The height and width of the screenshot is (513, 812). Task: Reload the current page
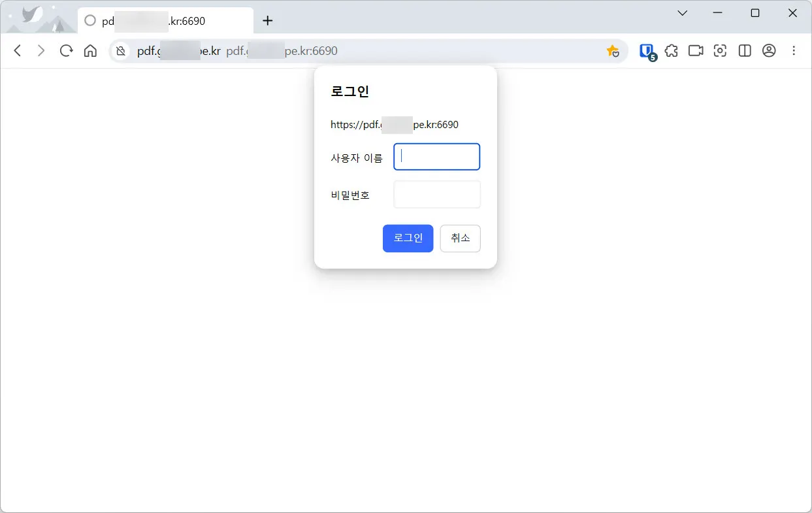pos(65,50)
